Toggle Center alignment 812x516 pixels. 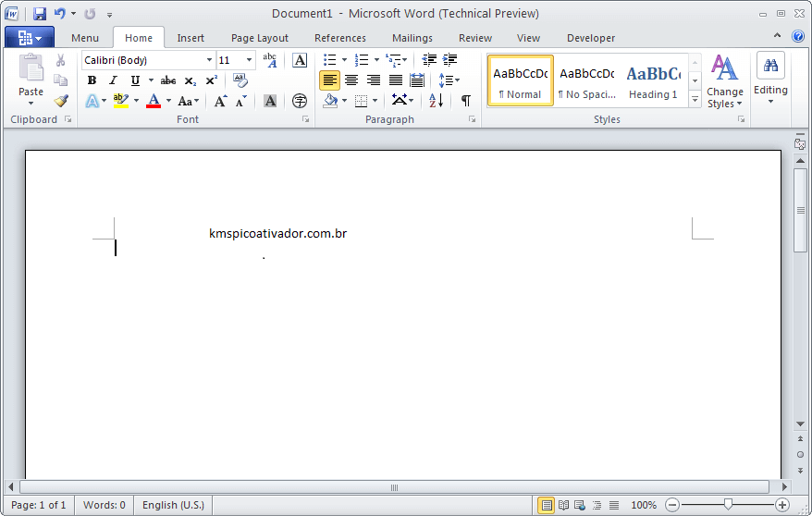pyautogui.click(x=351, y=80)
